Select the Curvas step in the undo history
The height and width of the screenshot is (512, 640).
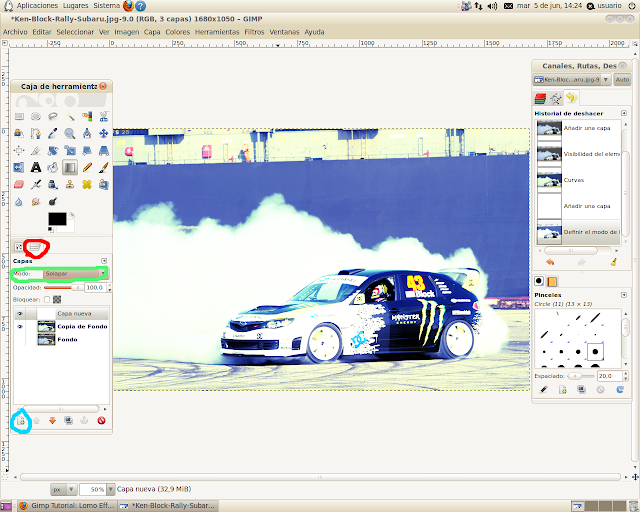click(x=579, y=180)
